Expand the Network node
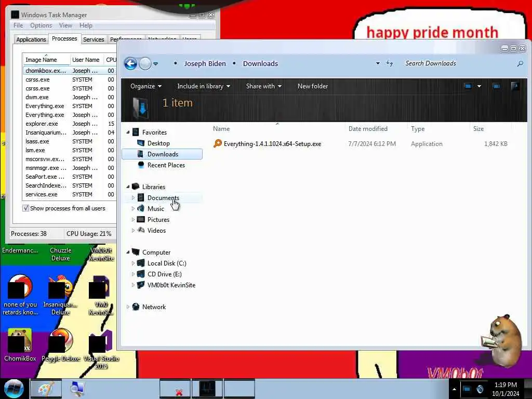Viewport: 532px width, 399px height. tap(128, 307)
